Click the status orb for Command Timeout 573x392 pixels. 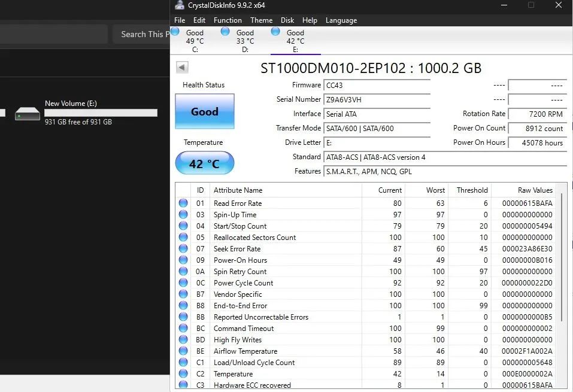point(183,328)
